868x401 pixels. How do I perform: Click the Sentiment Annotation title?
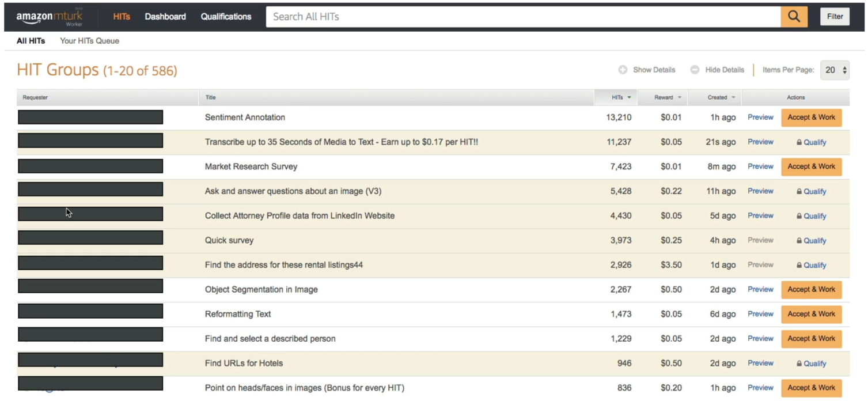point(245,118)
